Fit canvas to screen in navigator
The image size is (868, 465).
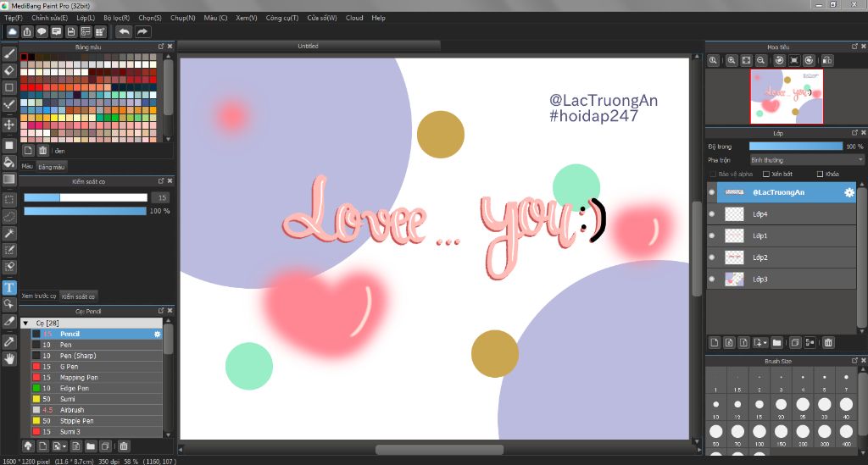pos(746,60)
